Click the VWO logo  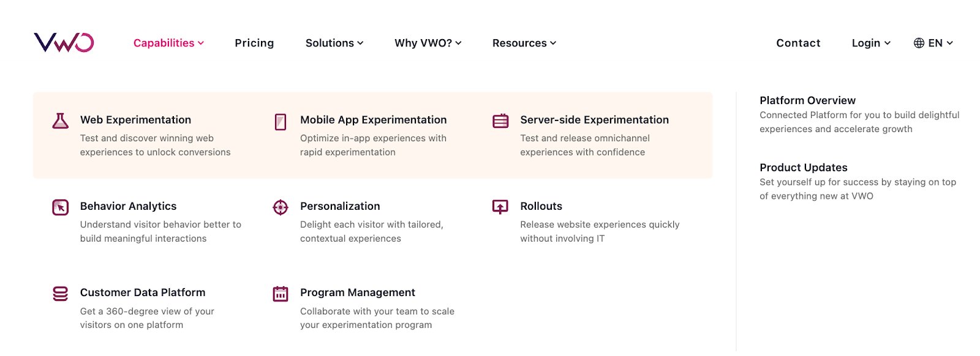tap(64, 42)
